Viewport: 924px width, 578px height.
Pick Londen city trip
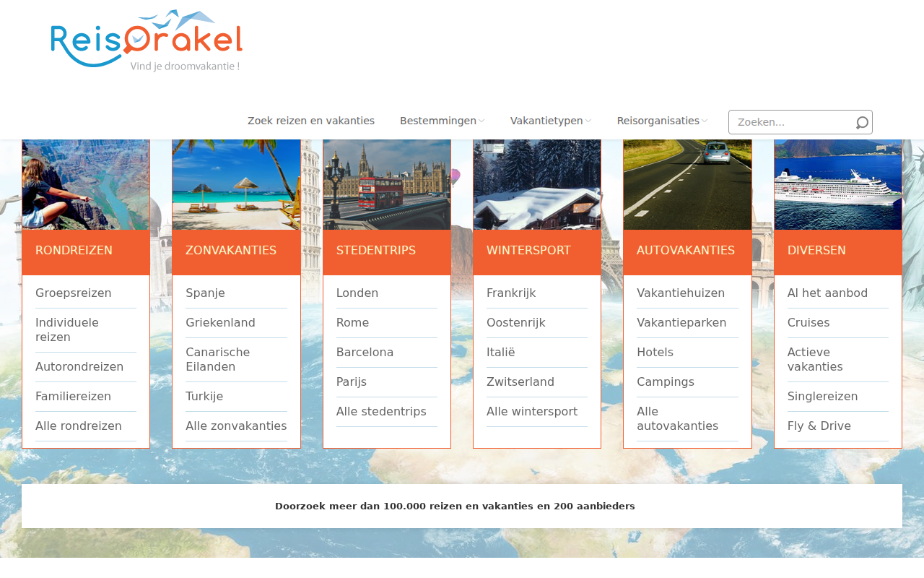(x=357, y=293)
